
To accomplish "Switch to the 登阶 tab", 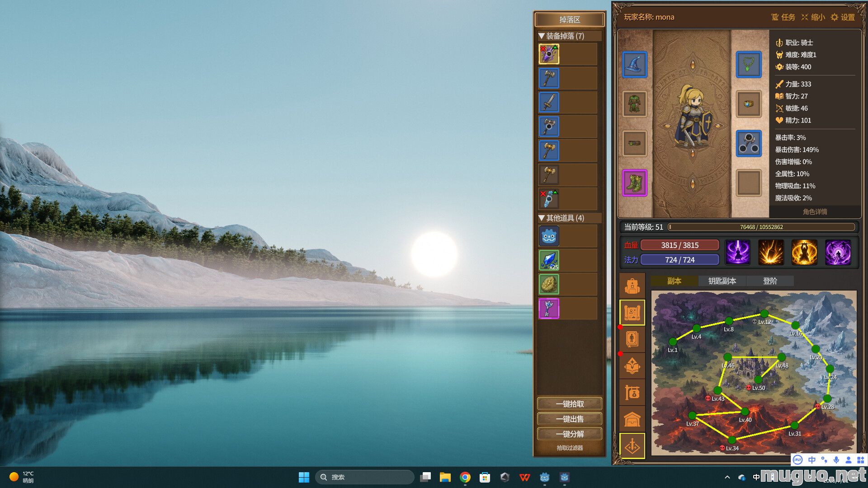I will [770, 281].
